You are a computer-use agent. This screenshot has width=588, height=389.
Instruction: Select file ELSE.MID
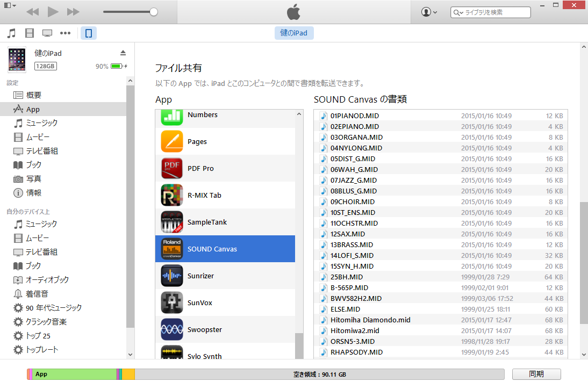[441, 309]
